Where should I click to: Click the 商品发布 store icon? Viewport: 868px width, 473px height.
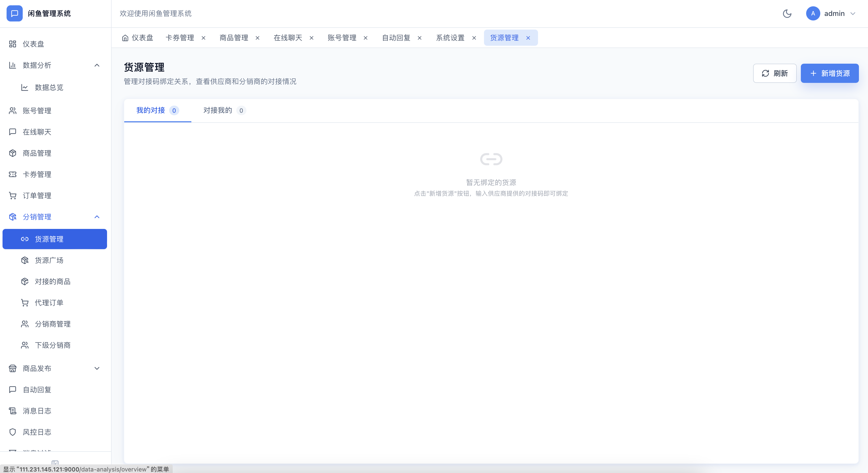tap(12, 368)
